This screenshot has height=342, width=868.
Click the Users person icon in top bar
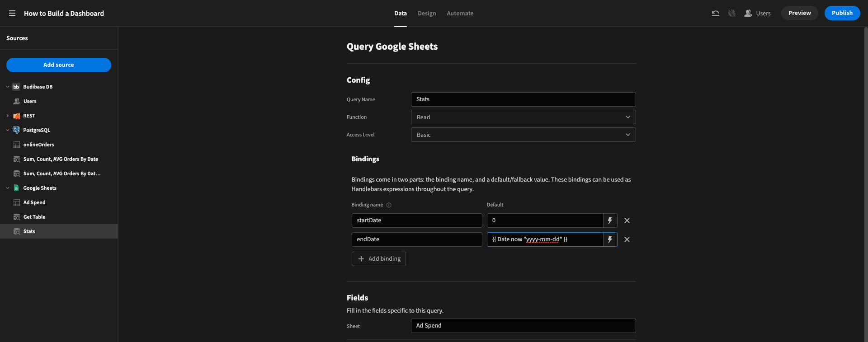coord(748,13)
